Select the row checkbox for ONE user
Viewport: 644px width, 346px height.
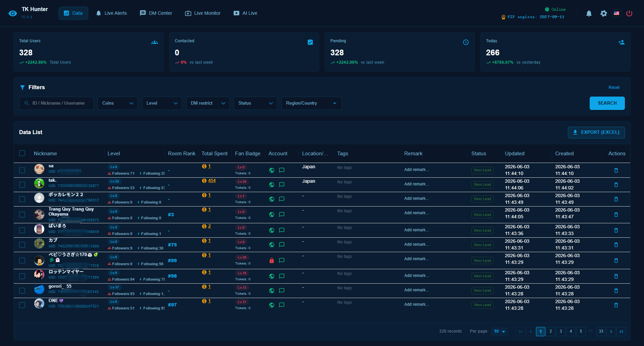point(22,305)
